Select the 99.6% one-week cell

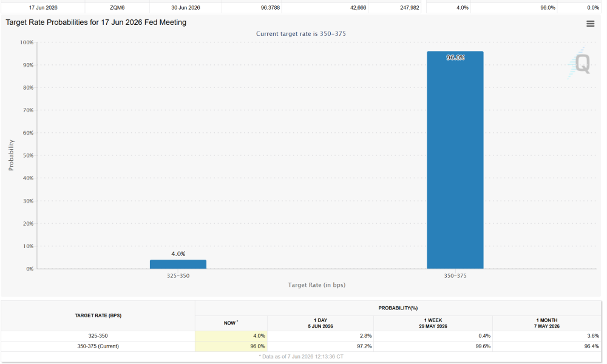(433, 346)
